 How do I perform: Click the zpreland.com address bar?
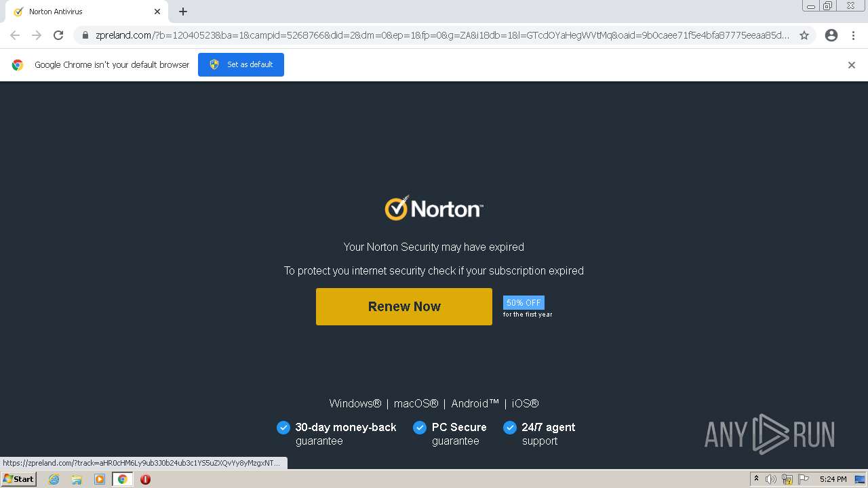point(442,35)
